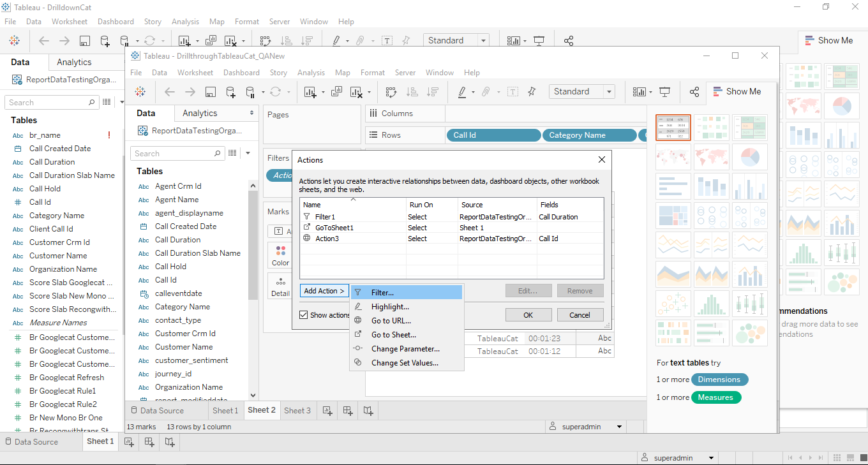Click Save icon in back window toolbar
Screen dimensions: 868x465
(84, 41)
